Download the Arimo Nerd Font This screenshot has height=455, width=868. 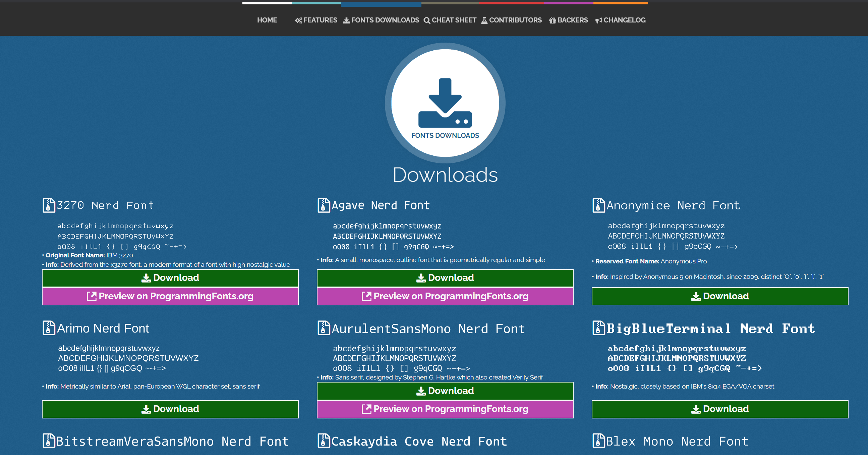pyautogui.click(x=170, y=409)
